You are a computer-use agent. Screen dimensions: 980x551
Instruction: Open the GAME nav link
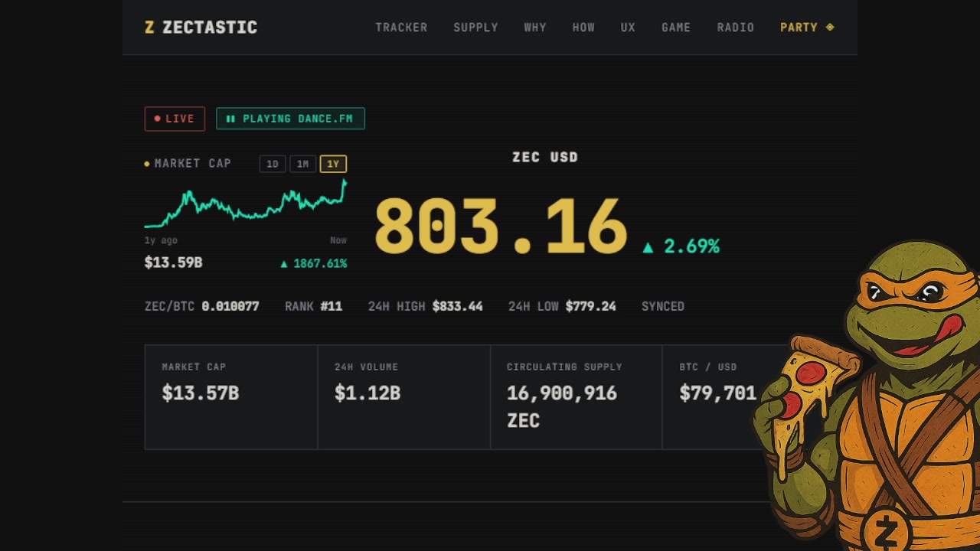(x=676, y=28)
